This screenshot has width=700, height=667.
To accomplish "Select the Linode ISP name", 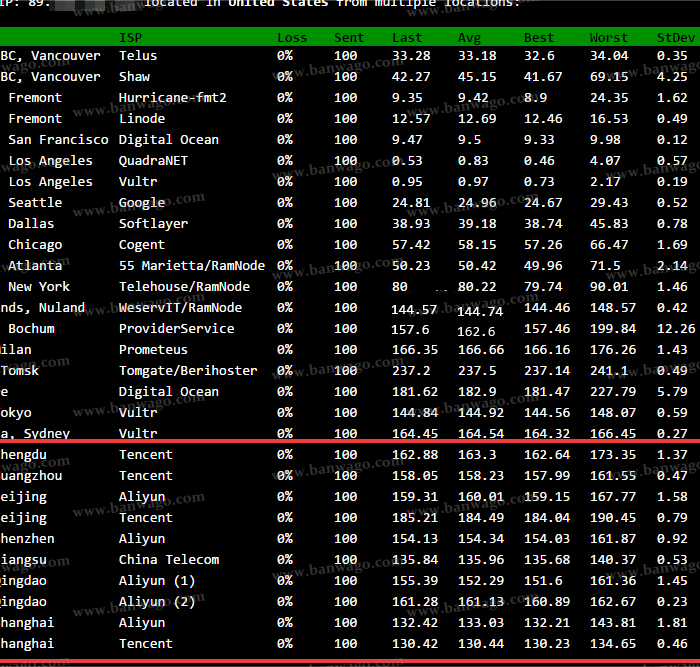I will point(142,119).
